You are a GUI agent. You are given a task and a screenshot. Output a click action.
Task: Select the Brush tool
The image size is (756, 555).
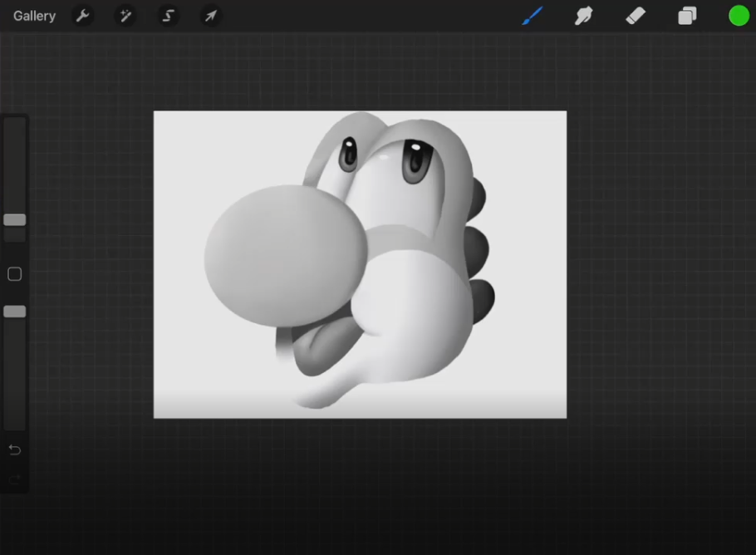click(x=533, y=16)
